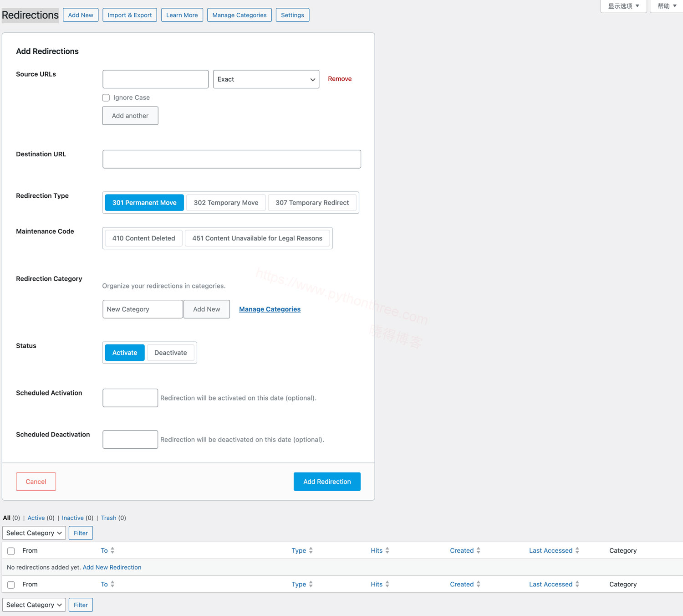Sort header row by Created column
The image size is (683, 616).
pyautogui.click(x=462, y=550)
